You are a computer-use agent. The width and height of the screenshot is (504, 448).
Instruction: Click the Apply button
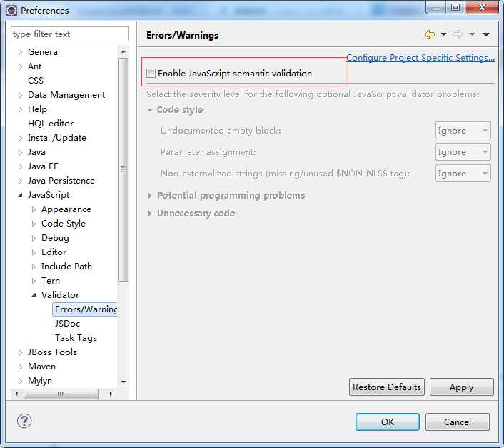[462, 387]
